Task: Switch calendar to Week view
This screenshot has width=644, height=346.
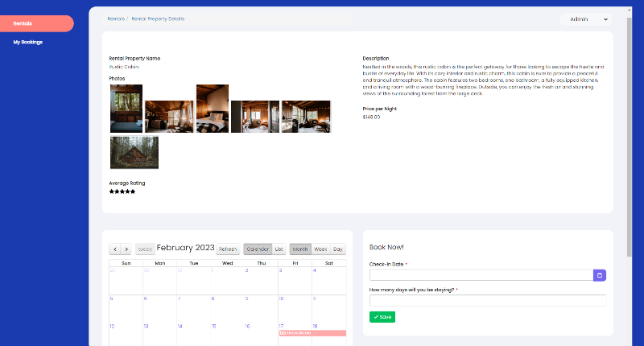Action: pos(320,249)
